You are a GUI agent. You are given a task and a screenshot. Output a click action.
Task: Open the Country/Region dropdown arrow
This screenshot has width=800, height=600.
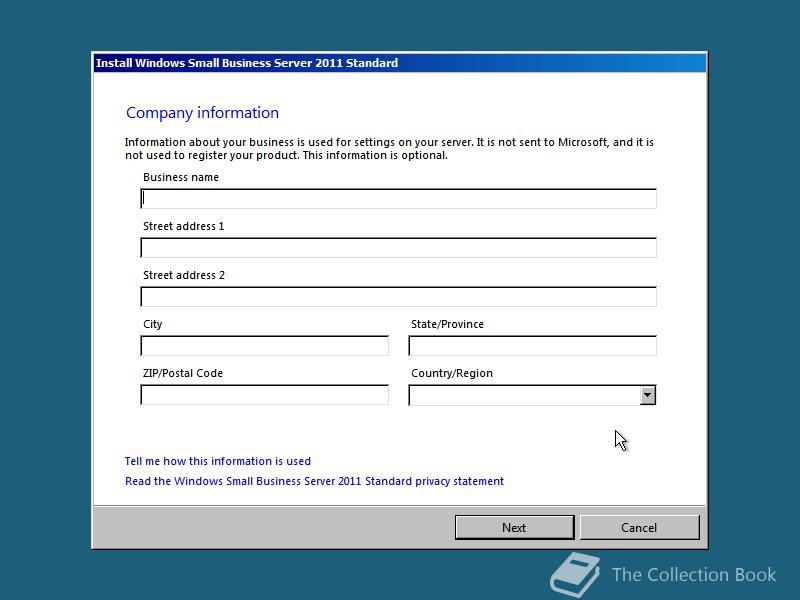[647, 395]
